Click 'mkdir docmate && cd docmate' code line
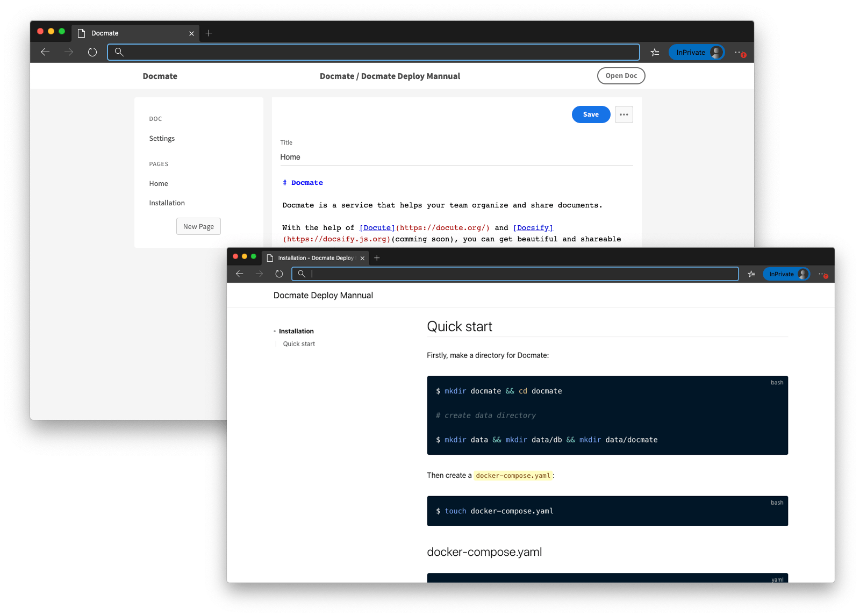 [499, 391]
